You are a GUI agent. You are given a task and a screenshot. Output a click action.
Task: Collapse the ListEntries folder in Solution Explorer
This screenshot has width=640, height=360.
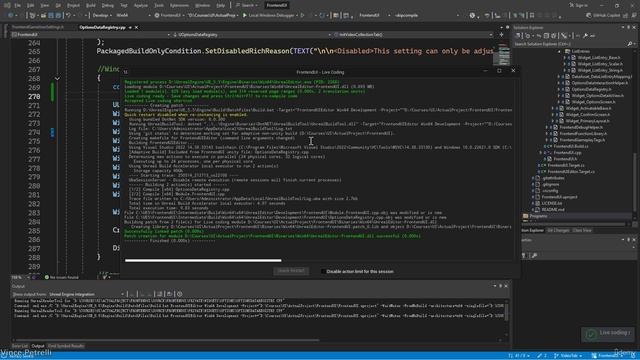pos(559,51)
